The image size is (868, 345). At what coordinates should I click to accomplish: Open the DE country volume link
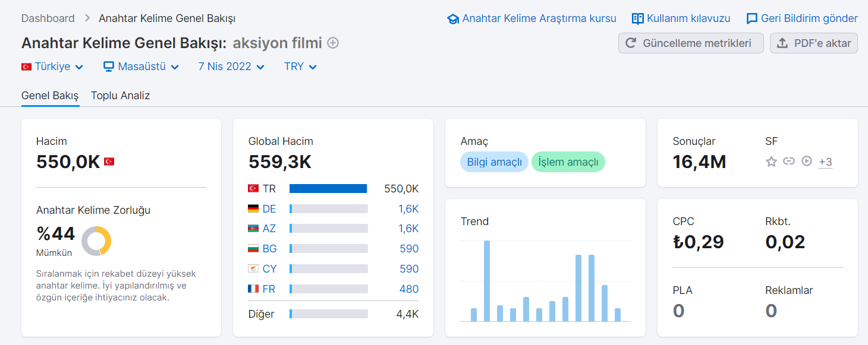[x=408, y=208]
